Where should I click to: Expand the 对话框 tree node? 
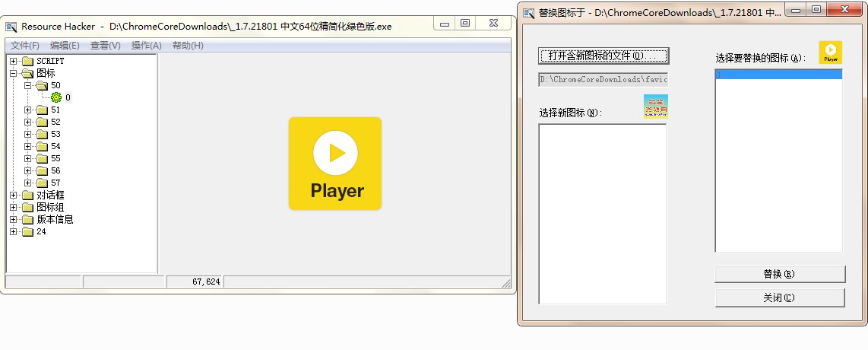click(x=13, y=195)
